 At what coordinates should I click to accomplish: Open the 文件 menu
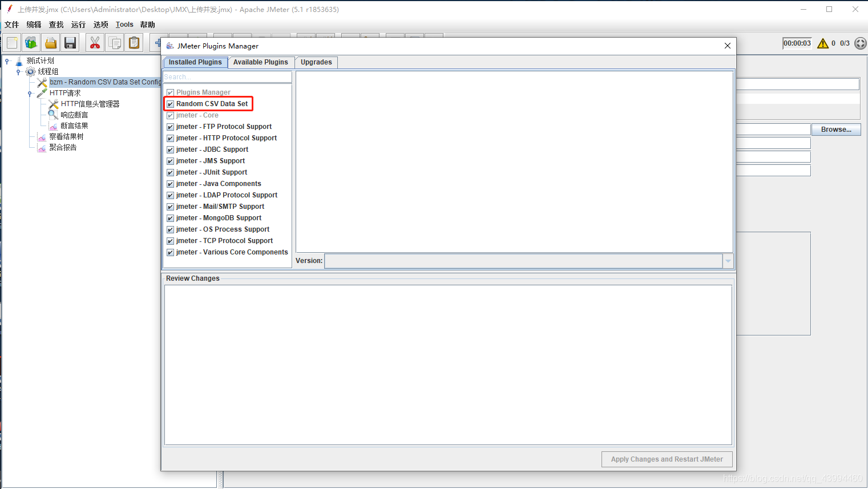click(11, 25)
